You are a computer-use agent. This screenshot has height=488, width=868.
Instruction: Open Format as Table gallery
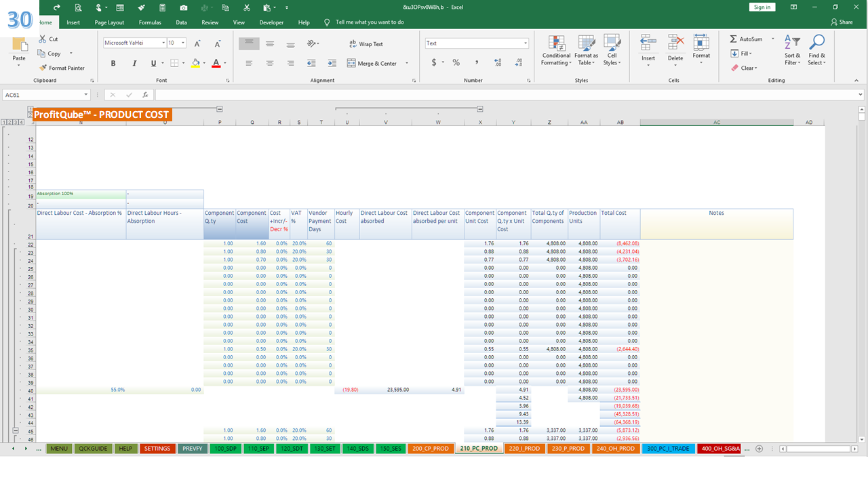(x=586, y=51)
